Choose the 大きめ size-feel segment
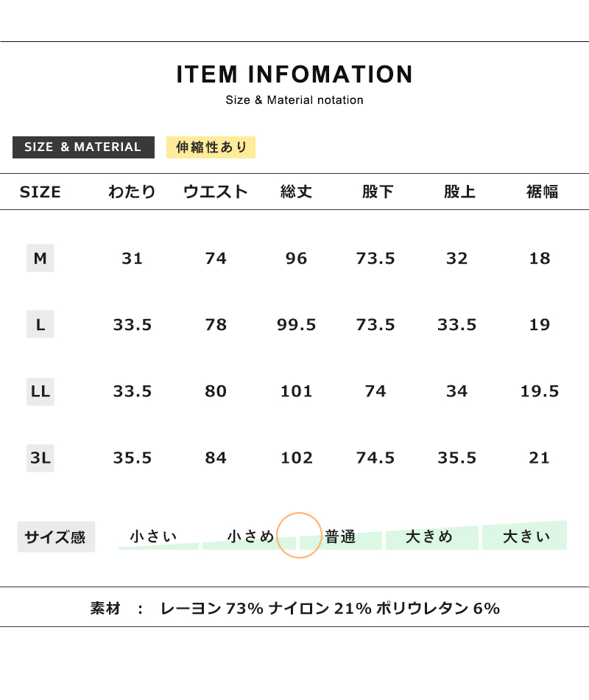 431,537
